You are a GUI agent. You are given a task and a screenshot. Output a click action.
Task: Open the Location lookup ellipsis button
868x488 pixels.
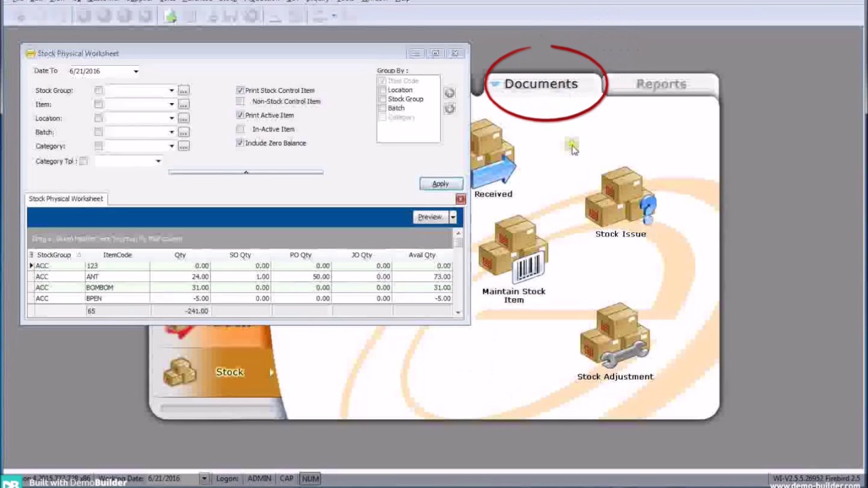click(x=184, y=119)
